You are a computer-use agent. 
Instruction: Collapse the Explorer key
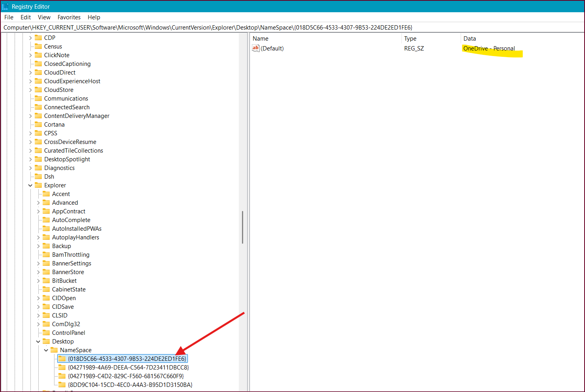coord(30,185)
